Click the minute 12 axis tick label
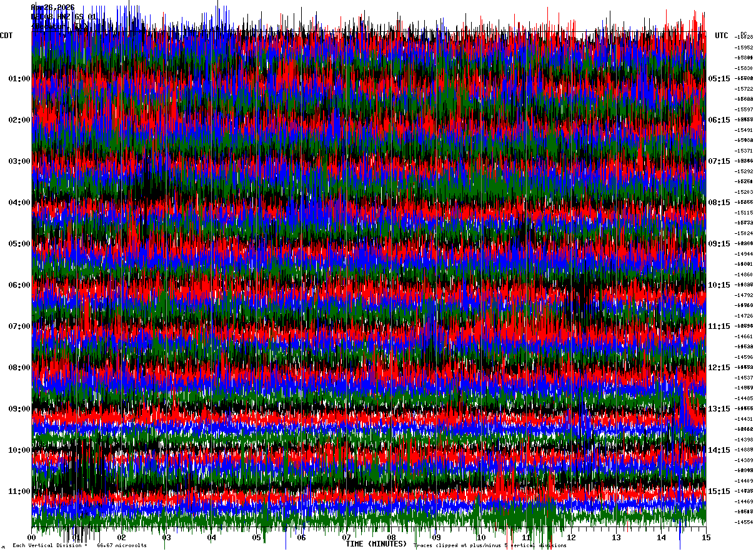Image resolution: width=756 pixels, height=554 pixels. point(572,538)
